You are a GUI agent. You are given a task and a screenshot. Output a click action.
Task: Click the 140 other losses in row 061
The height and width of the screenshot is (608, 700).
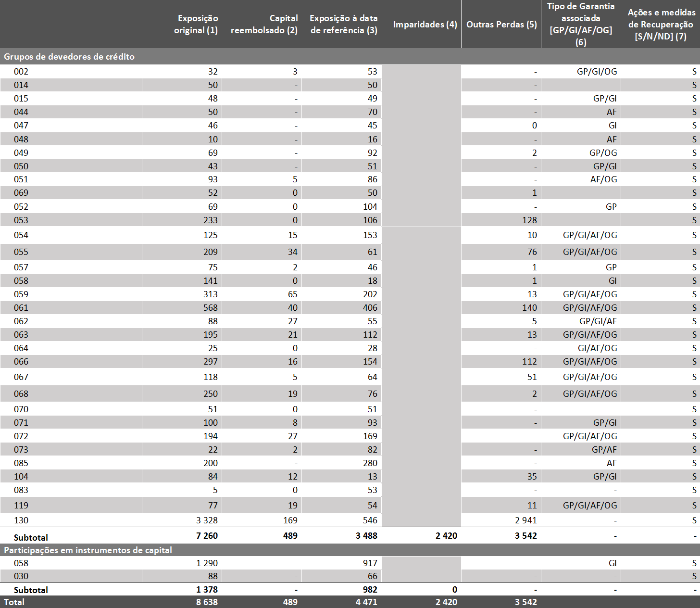click(x=529, y=308)
